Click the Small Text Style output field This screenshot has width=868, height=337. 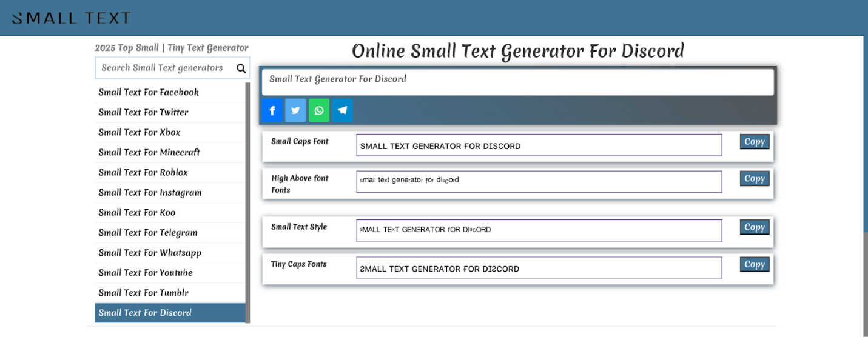click(x=539, y=231)
